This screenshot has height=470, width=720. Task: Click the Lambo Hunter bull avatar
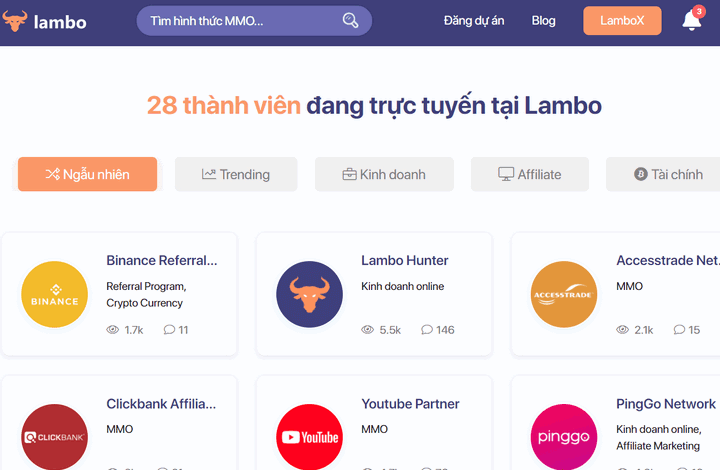tap(309, 294)
